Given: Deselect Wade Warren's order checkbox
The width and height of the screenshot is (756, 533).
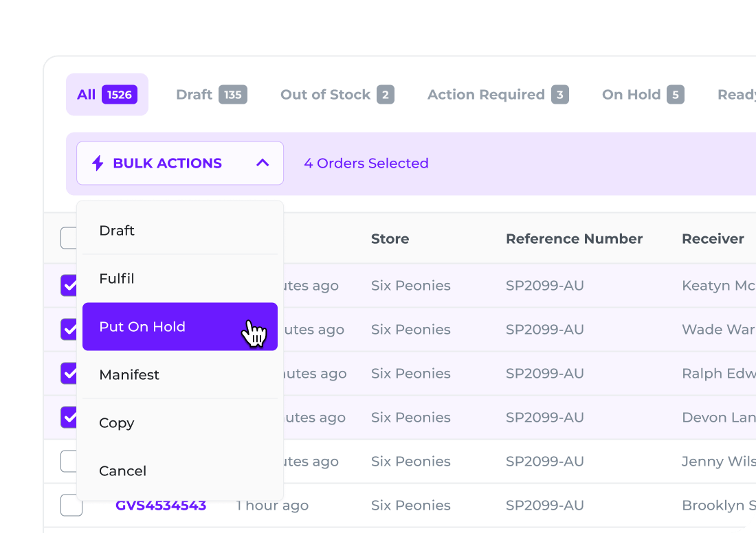Looking at the screenshot, I should [71, 329].
